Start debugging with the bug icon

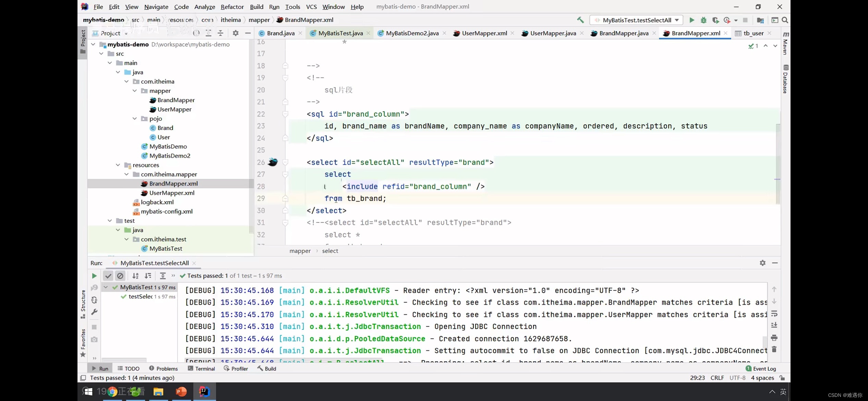703,20
